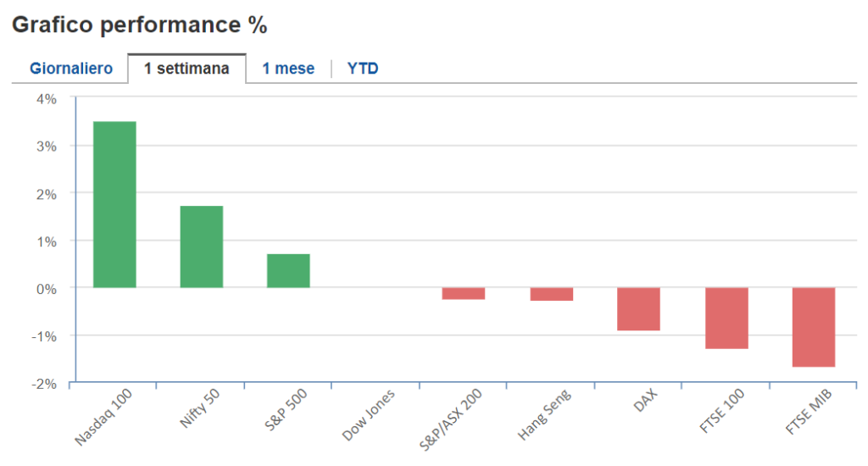Click the Grafico performance % heading

[x=140, y=25]
